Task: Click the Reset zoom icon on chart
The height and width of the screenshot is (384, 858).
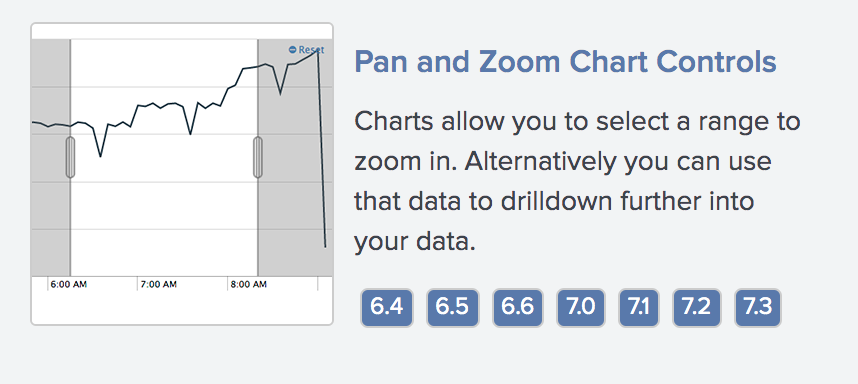Action: click(292, 50)
